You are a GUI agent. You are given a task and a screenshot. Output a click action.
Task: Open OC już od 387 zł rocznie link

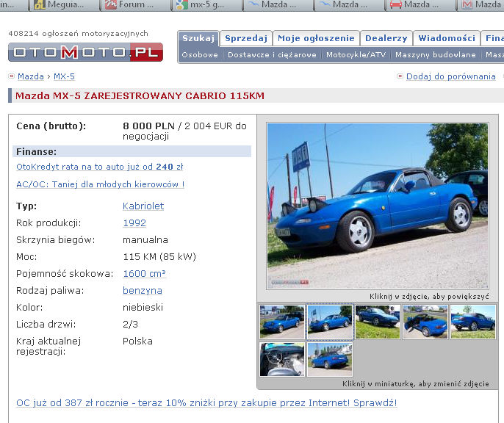coord(206,402)
